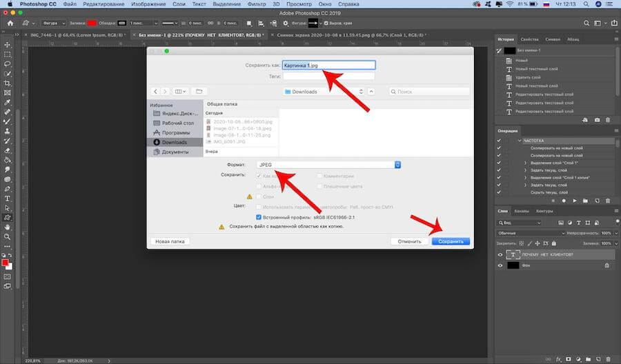The height and width of the screenshot is (364, 621).
Task: Click the Hand tool
Action: click(x=7, y=227)
